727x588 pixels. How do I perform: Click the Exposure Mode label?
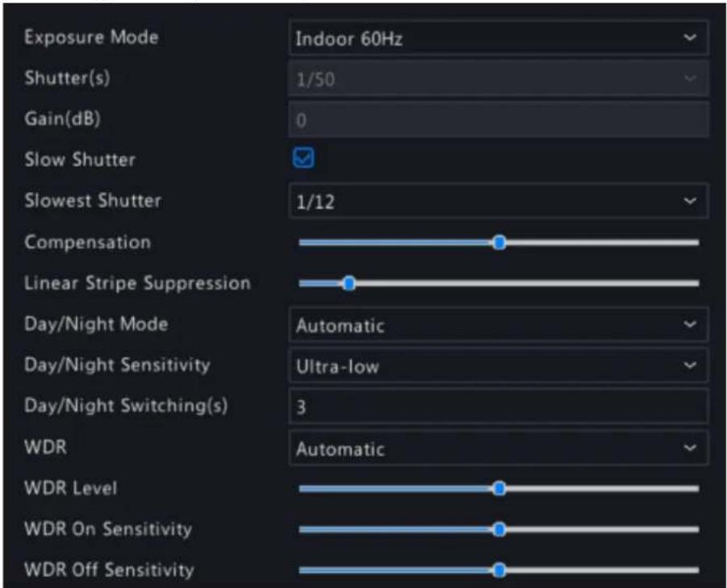pyautogui.click(x=91, y=37)
